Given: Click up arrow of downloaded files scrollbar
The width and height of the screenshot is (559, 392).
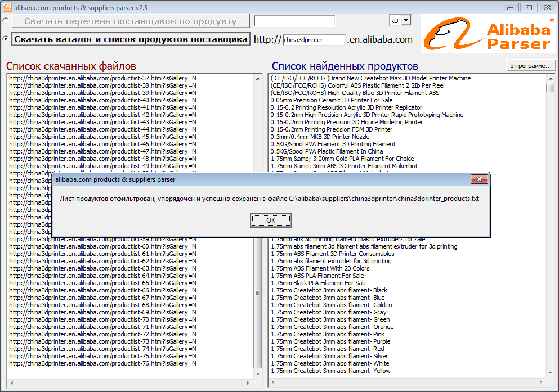Looking at the screenshot, I should coord(258,78).
